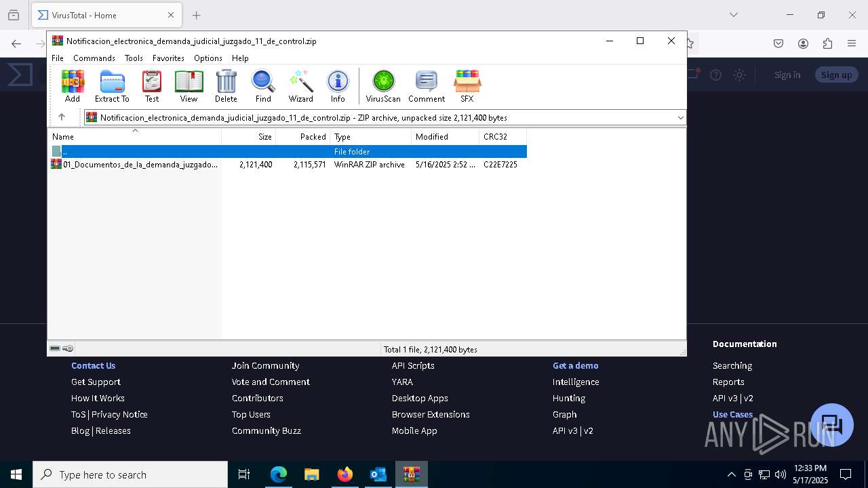Toggle VirusTotal light/dark theme icon
The image size is (868, 488).
(x=740, y=75)
